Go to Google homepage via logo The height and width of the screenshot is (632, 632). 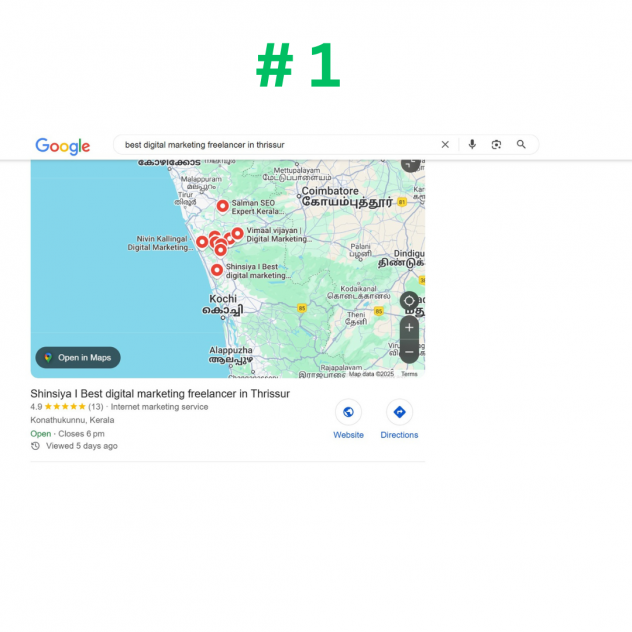pyautogui.click(x=63, y=146)
